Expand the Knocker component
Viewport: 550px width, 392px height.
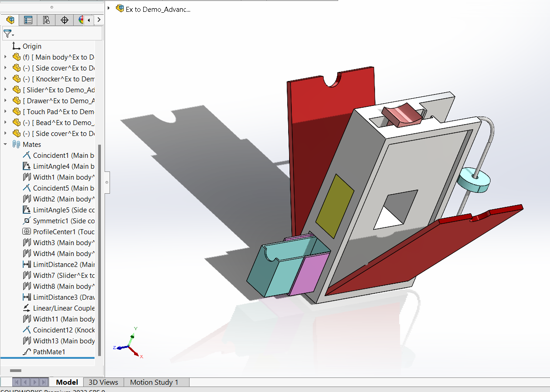click(5, 79)
